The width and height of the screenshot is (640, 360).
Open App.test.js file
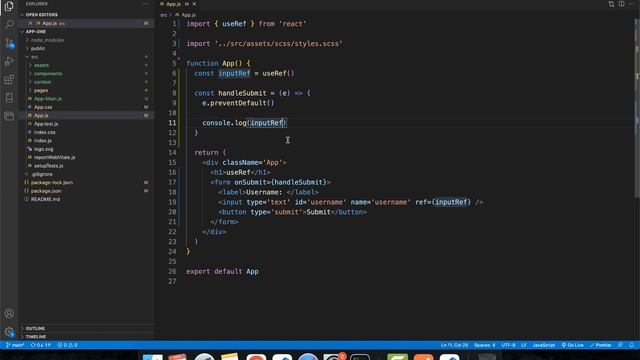[46, 124]
